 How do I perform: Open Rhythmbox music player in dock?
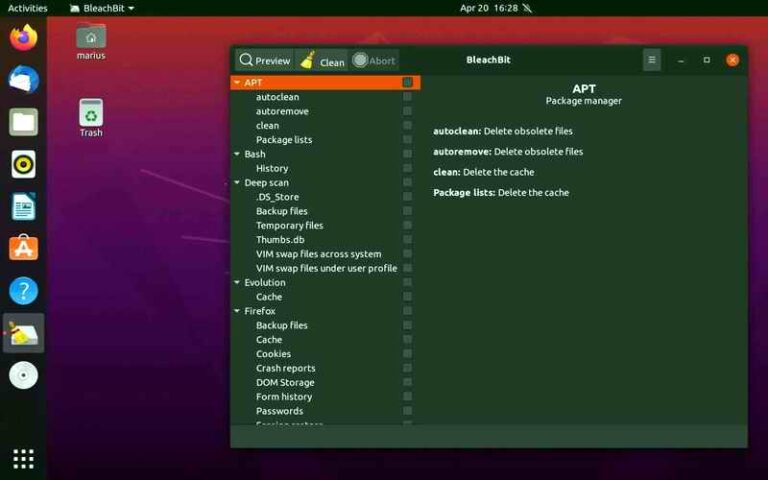point(24,164)
